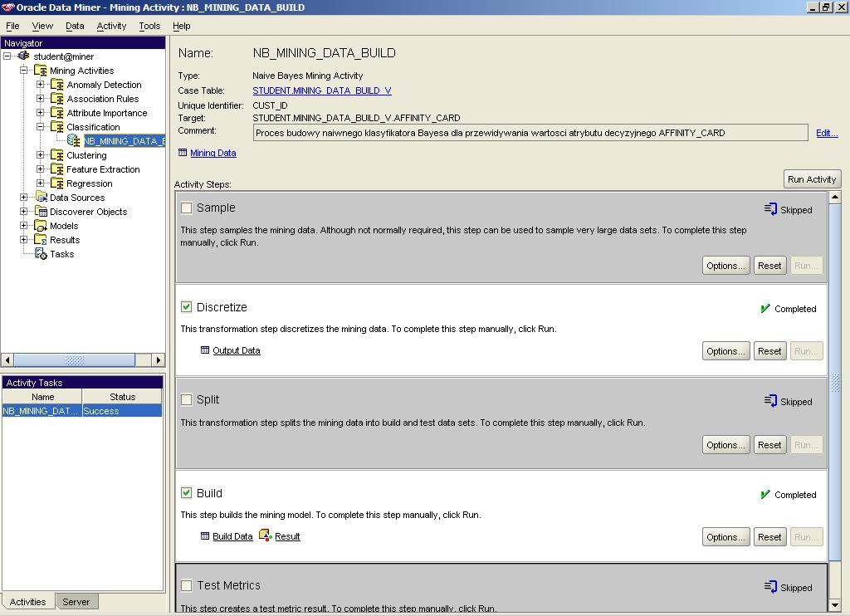The image size is (850, 616).
Task: Reset the Split step
Action: click(x=769, y=445)
